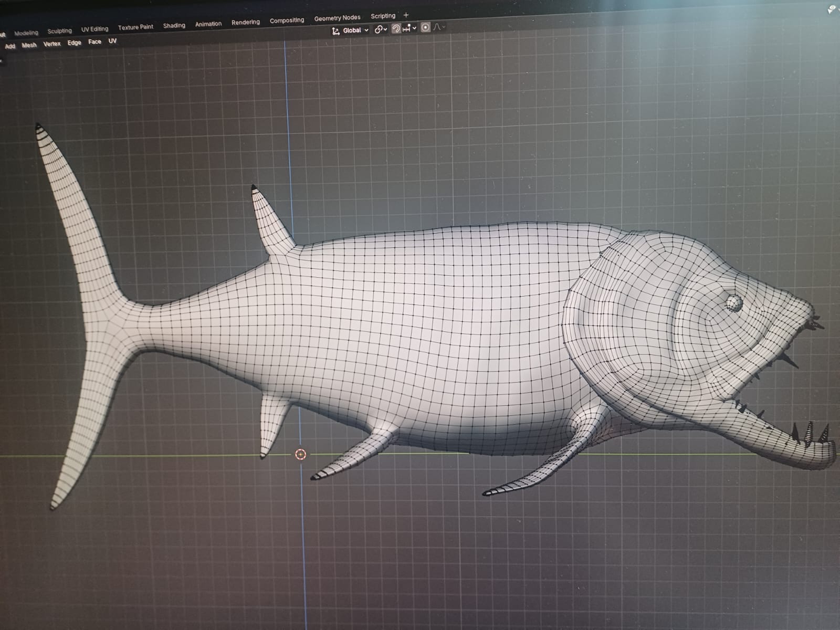Open the Sculpting workspace tab

(59, 31)
